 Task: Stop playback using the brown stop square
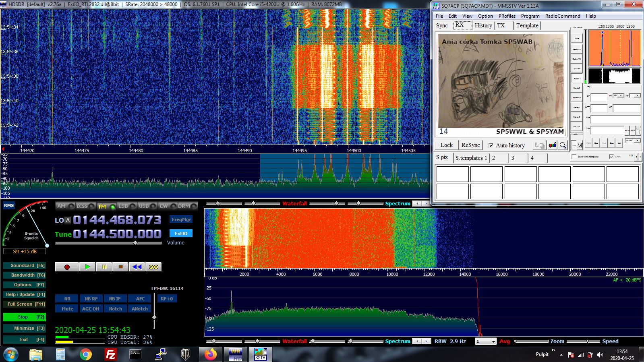120,267
